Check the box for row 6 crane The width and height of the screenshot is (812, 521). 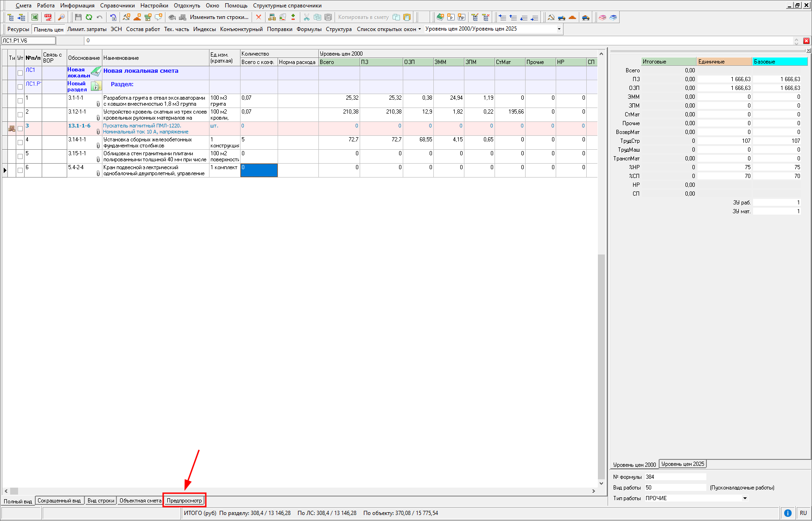20,170
